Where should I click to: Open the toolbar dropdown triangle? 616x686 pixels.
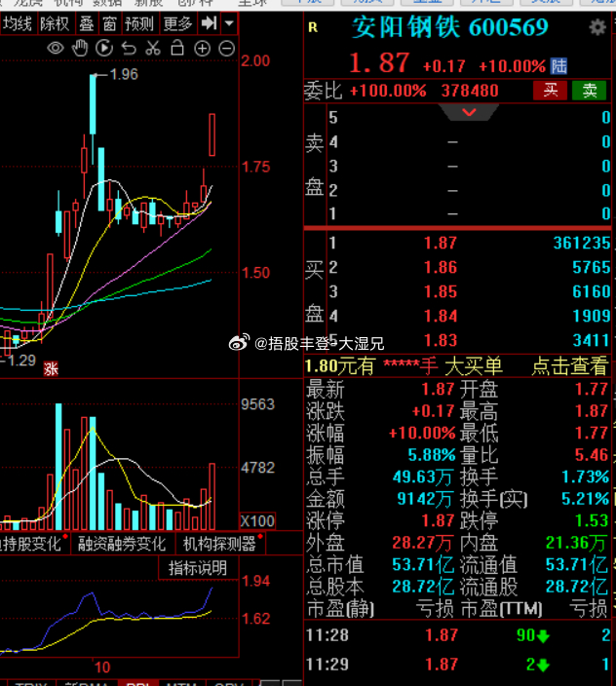point(229,22)
